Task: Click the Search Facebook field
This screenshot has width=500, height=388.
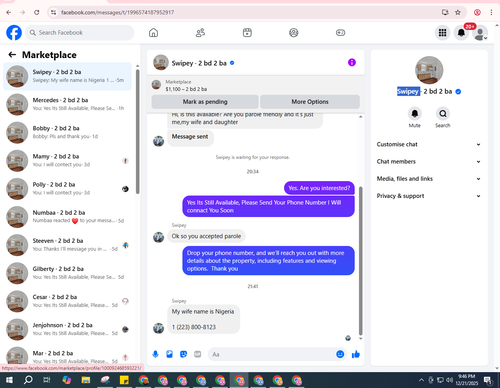Action: [x=80, y=33]
